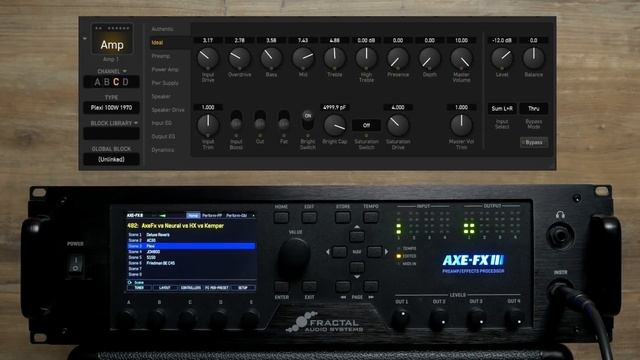Click the OUT 1 level knob
This screenshot has height=360, width=640.
pos(400,319)
